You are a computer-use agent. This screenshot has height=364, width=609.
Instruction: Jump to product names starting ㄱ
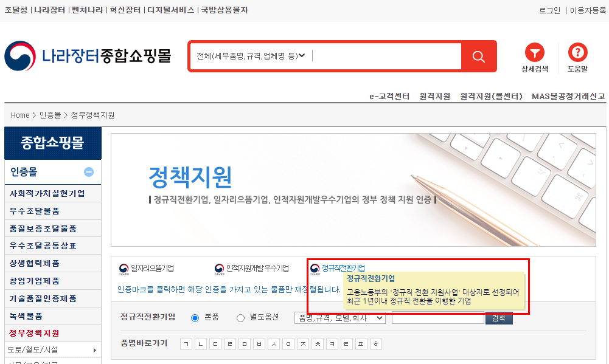pyautogui.click(x=186, y=344)
